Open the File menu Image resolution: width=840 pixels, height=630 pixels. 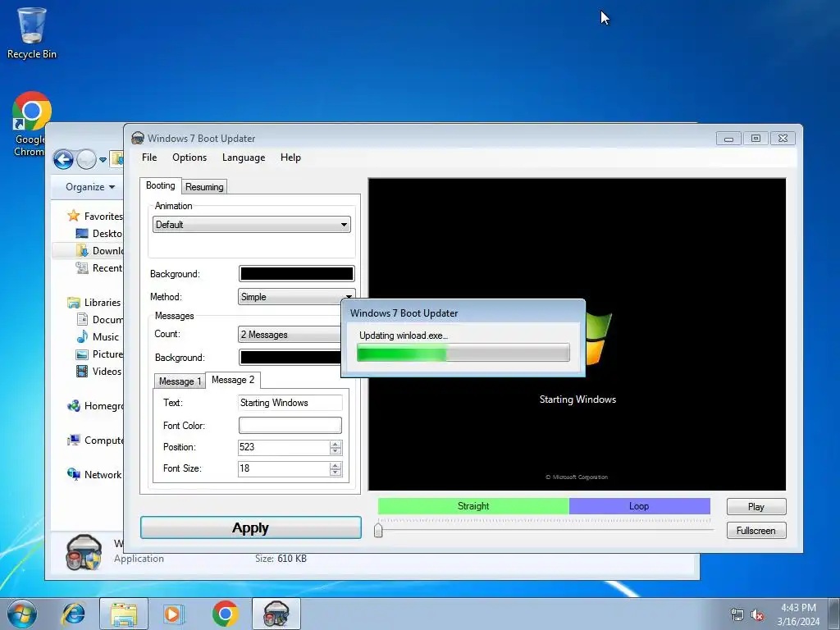[x=149, y=157]
